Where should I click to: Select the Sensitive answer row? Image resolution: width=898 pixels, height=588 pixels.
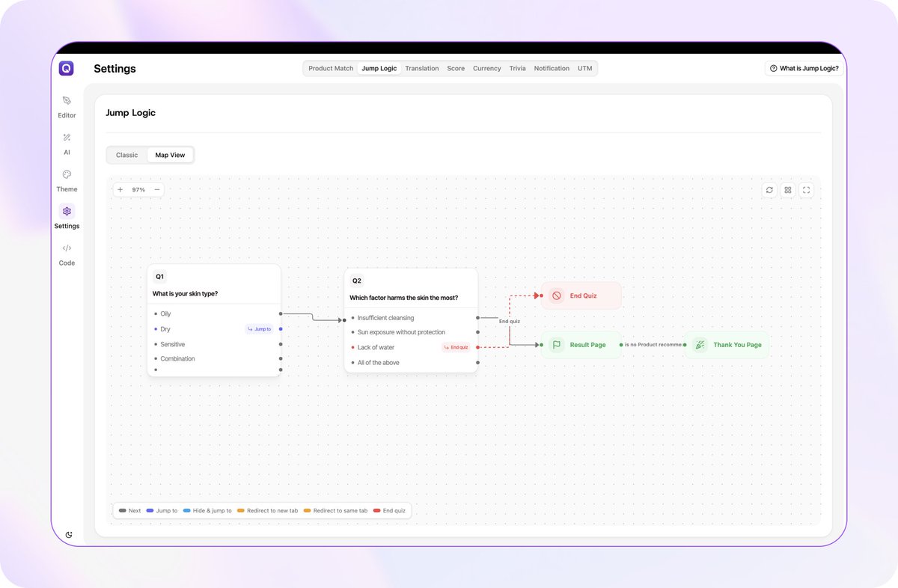214,344
